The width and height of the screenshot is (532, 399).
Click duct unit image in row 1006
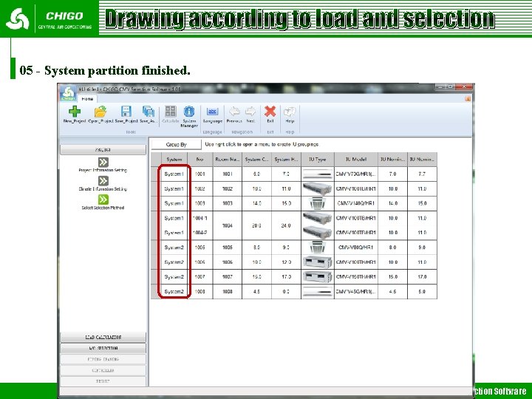point(318,262)
